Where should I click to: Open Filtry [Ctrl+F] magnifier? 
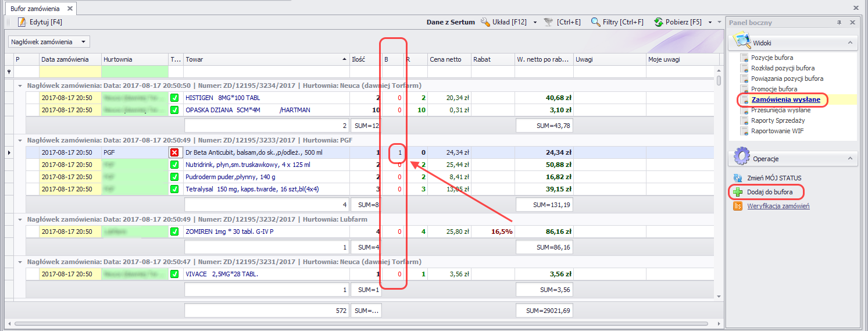pyautogui.click(x=595, y=22)
